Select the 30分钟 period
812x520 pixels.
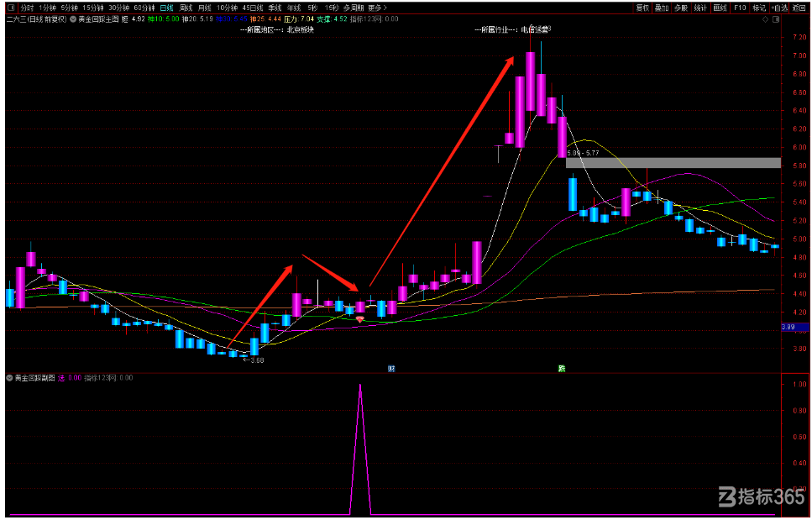[118, 8]
